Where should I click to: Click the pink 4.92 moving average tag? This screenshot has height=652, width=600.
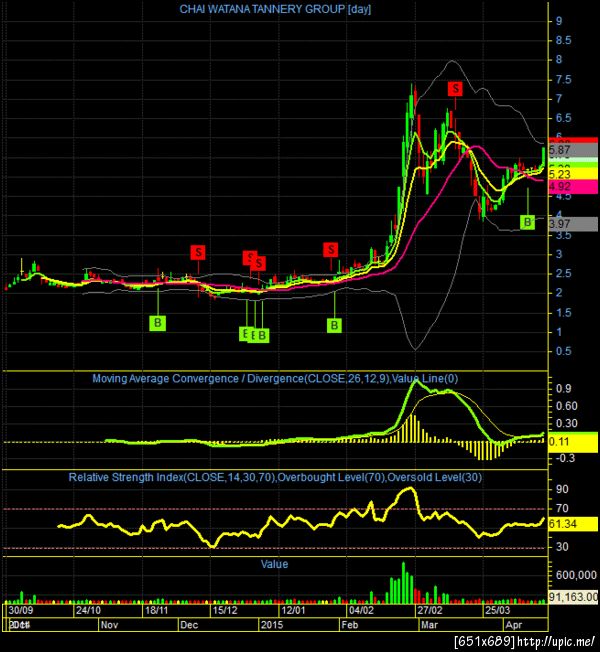(573, 186)
